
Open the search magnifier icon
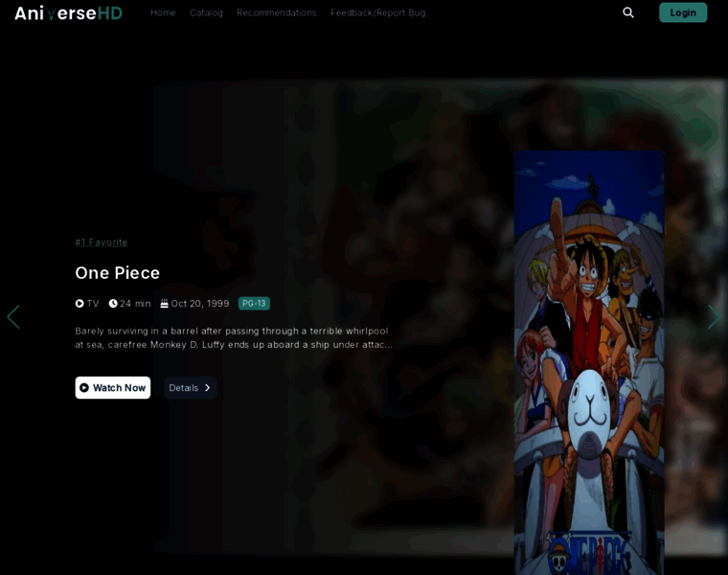click(628, 12)
